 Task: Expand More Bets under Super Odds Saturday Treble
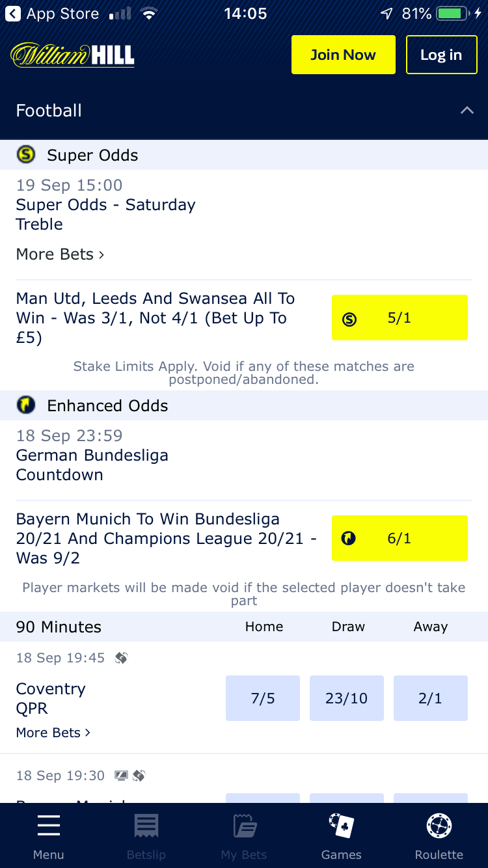point(60,254)
